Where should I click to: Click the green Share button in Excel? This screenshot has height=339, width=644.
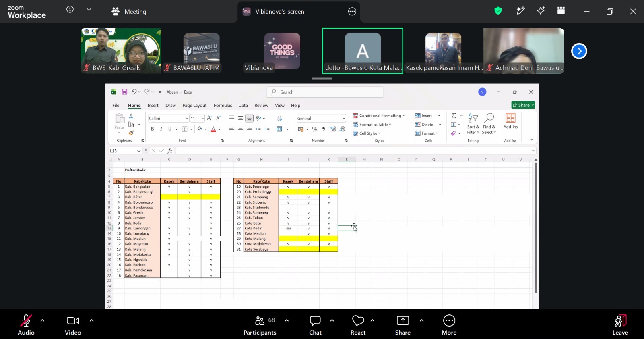pyautogui.click(x=523, y=105)
